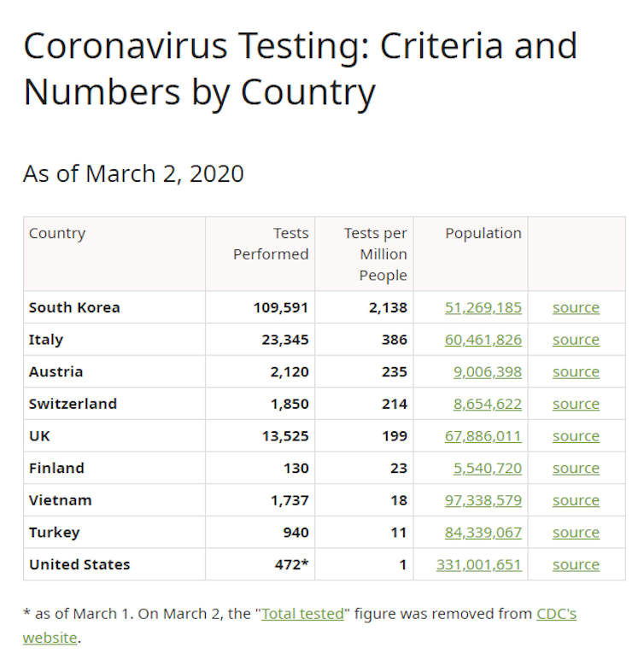Open Turkey population link 84,339,067
This screenshot has height=665, width=644.
(483, 533)
